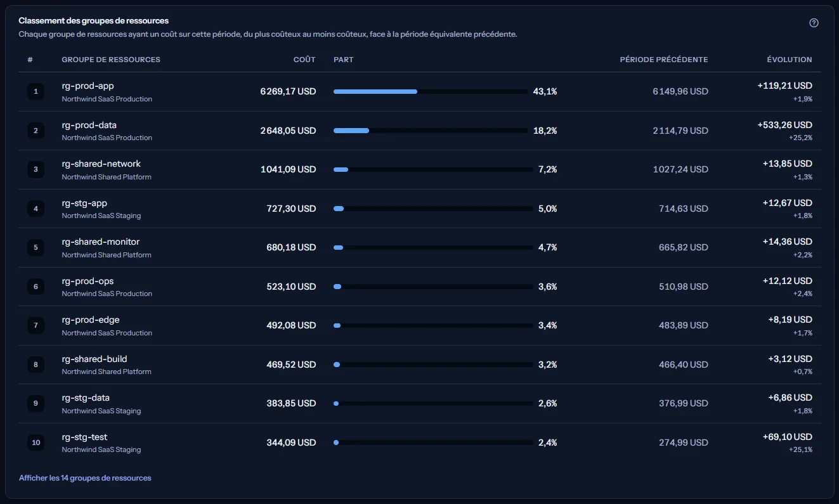Click the PART column header
Image resolution: width=839 pixels, height=504 pixels.
tap(344, 60)
